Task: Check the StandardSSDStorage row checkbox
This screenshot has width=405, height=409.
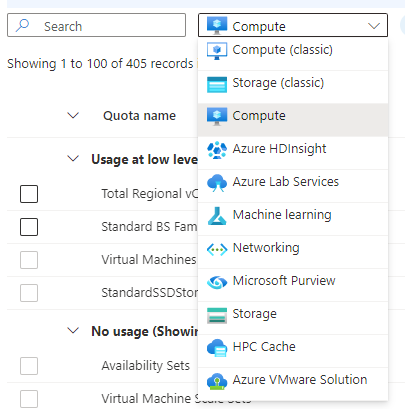Action: point(29,293)
